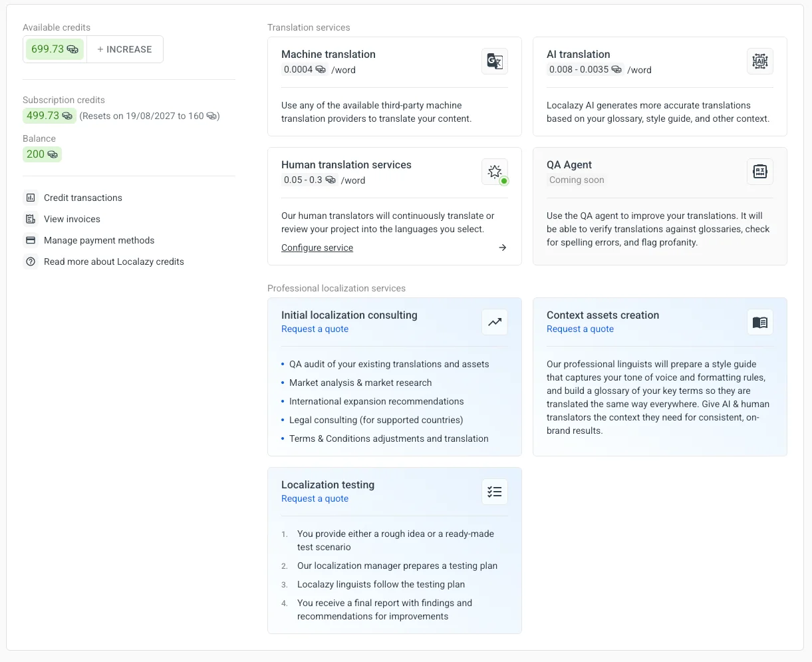Image resolution: width=812 pixels, height=662 pixels.
Task: Click the 'Market analysis & market research' bullet
Action: pos(360,383)
